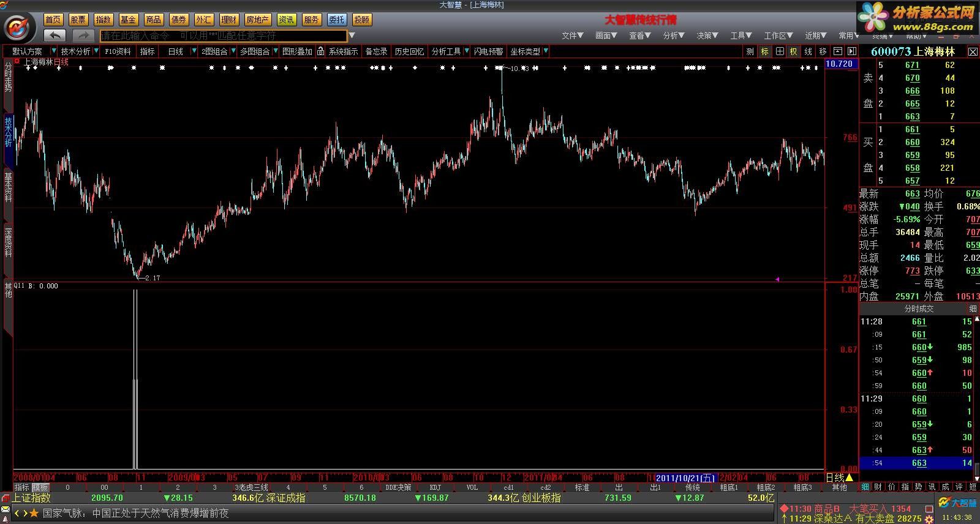980x524 pixels.
Task: Click the forward arrow navigation button
Action: (83, 36)
